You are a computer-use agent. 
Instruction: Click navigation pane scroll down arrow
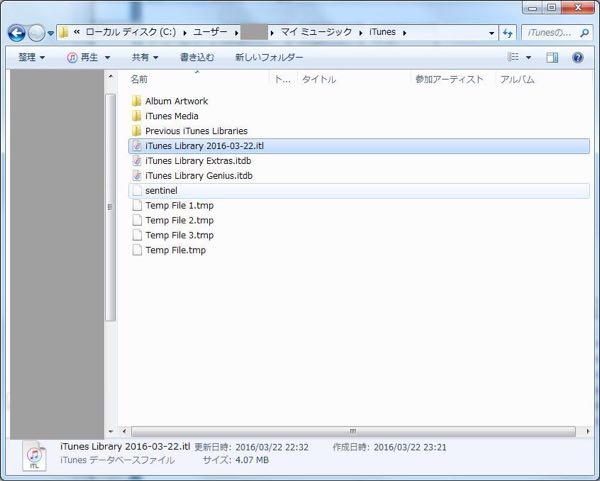111,431
